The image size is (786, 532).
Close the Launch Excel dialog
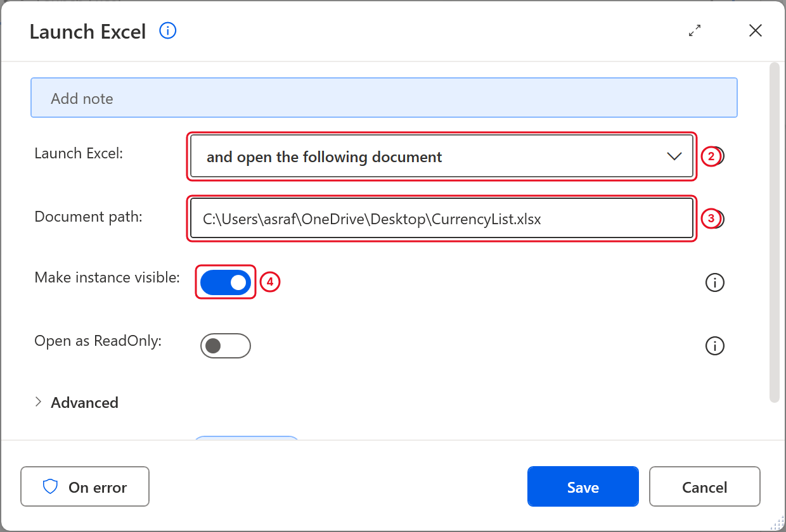(x=756, y=30)
